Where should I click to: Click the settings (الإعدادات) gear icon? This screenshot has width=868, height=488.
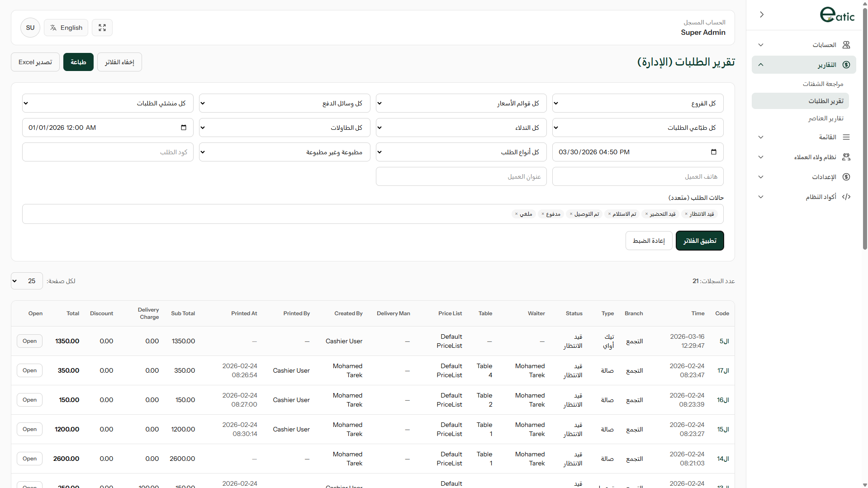[x=847, y=177]
